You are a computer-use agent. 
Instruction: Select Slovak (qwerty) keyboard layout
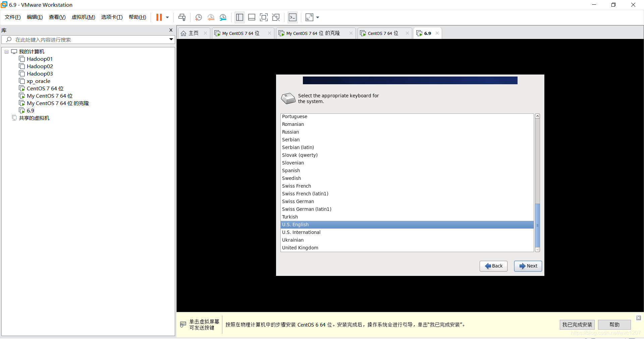coord(407,155)
